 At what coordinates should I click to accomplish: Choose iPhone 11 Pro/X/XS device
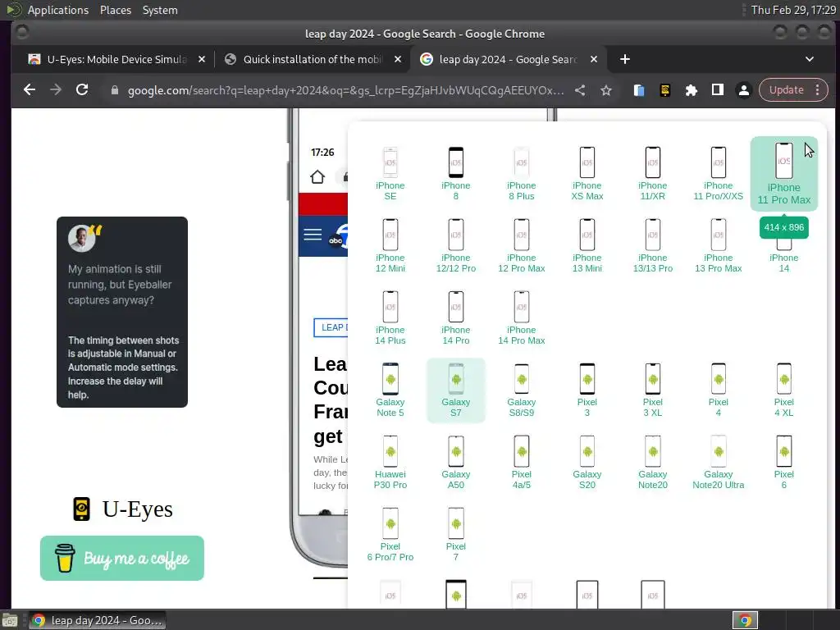(719, 174)
